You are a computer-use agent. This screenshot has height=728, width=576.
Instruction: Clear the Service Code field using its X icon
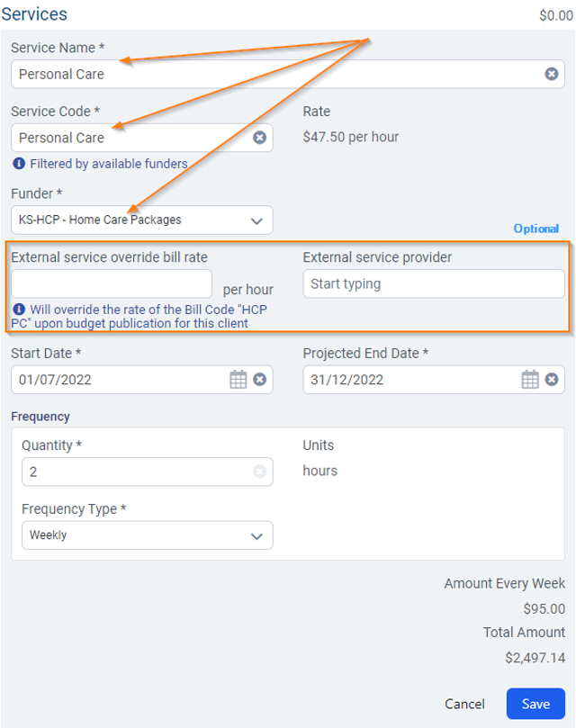[260, 138]
